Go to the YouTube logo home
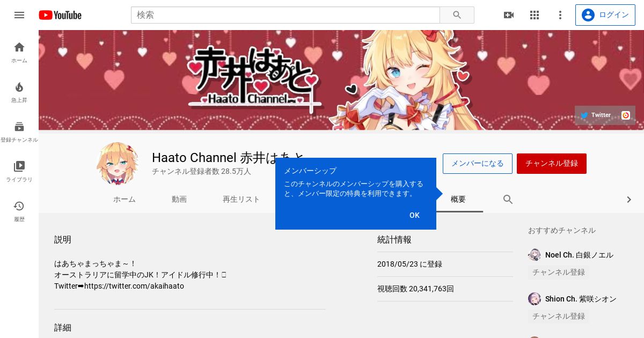The image size is (644, 338). 60,15
